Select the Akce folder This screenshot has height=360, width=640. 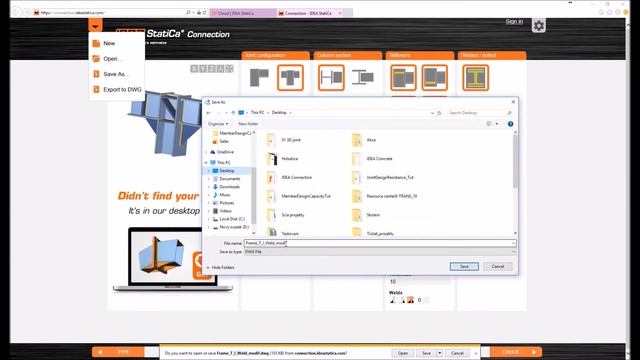pos(363,140)
